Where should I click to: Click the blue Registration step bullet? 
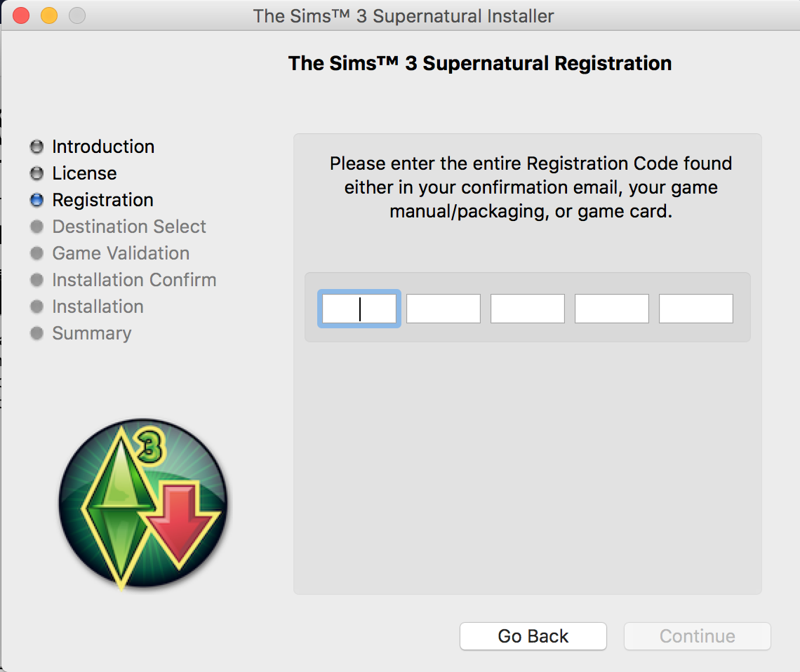(36, 201)
